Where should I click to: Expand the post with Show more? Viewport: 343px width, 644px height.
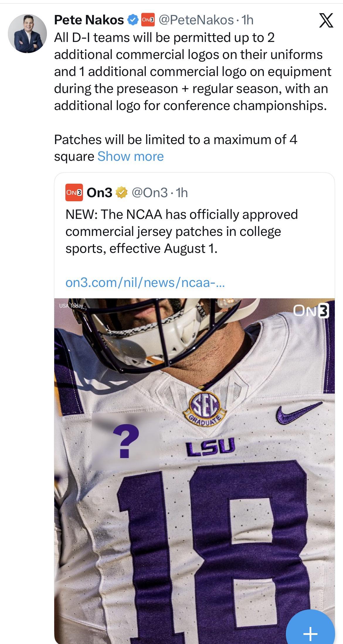130,156
